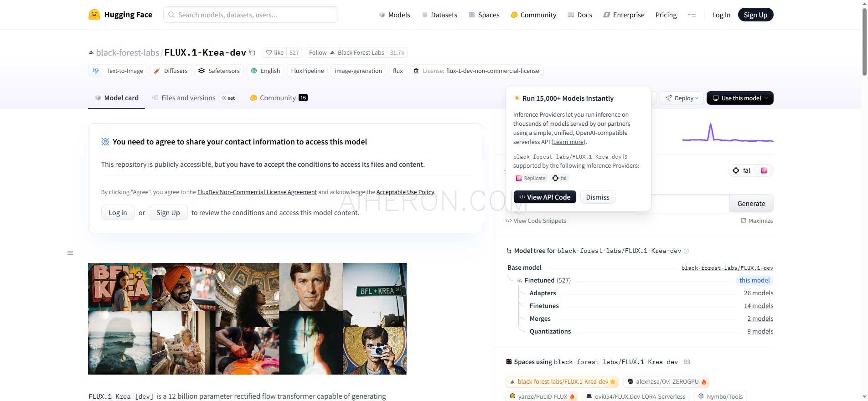
Task: Expand the Deploy dropdown
Action: 682,98
